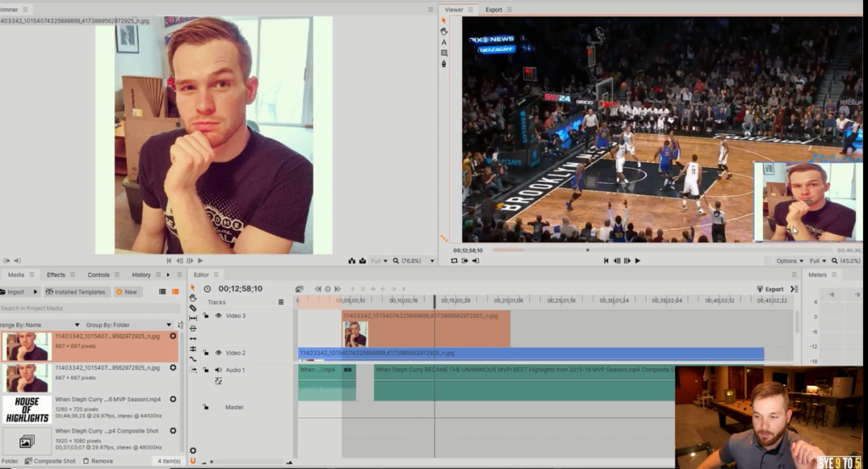Open Viewer Options dropdown
This screenshot has height=469, width=868.
789,261
